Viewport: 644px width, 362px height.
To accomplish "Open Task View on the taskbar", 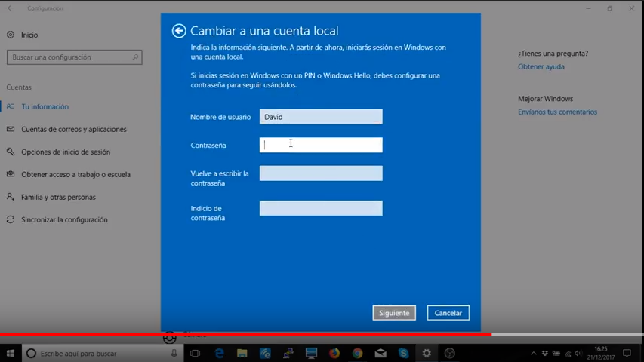I will pyautogui.click(x=195, y=353).
